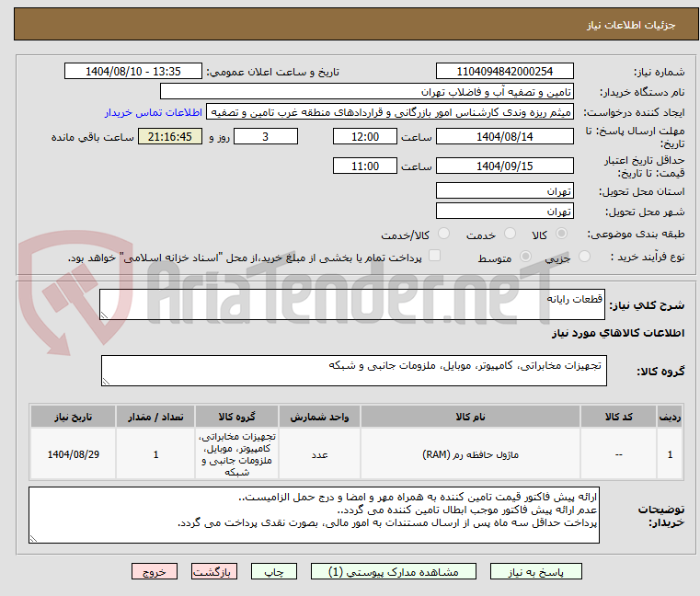Click the نام کالا column header
700x596 pixels.
pyautogui.click(x=470, y=417)
